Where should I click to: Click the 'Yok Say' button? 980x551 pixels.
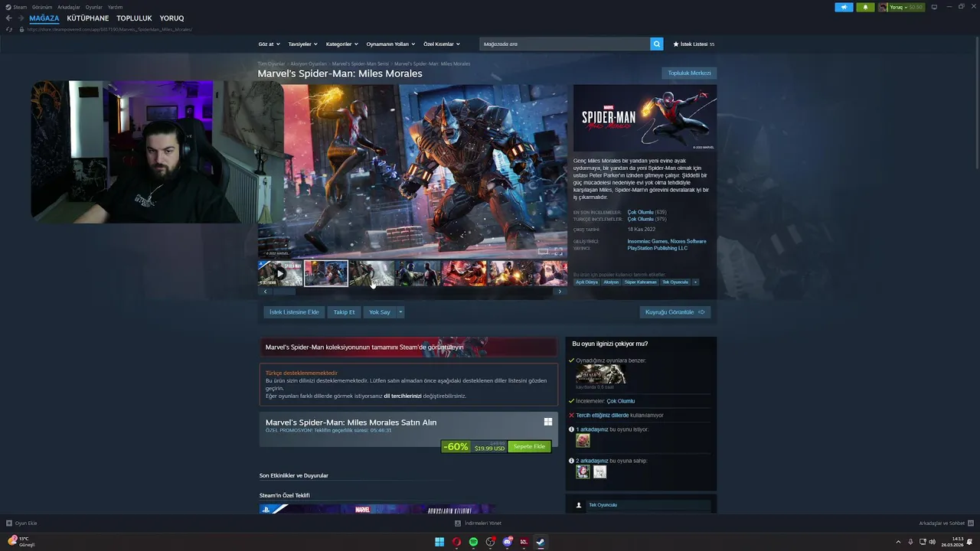tap(379, 312)
